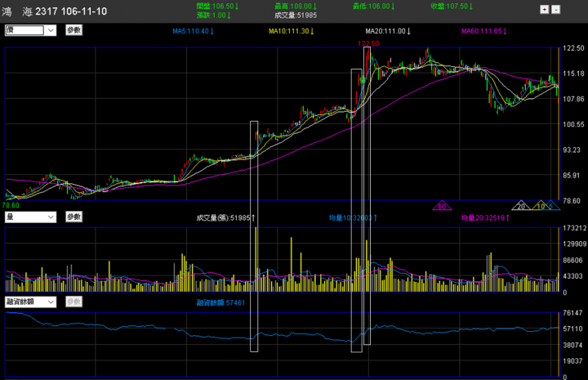This screenshot has height=380, width=588.
Task: Click the white 20-day MA triangle marker
Action: (521, 206)
